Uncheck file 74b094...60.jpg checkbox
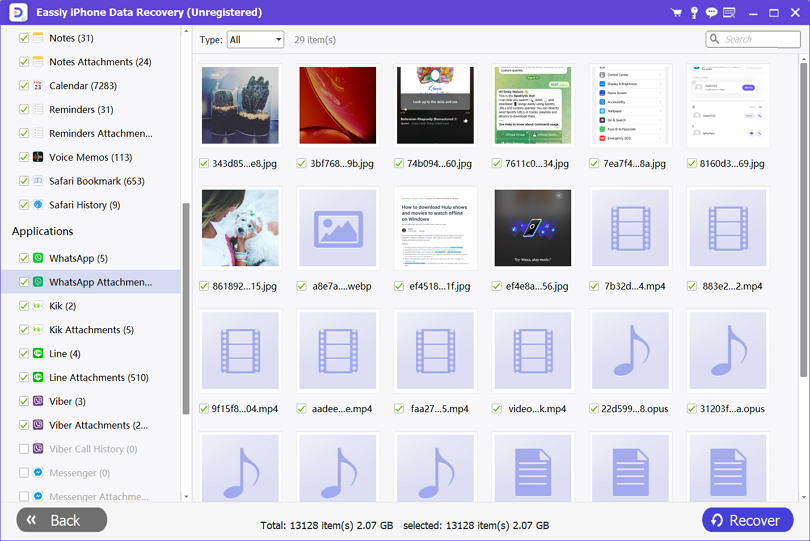 pos(399,163)
